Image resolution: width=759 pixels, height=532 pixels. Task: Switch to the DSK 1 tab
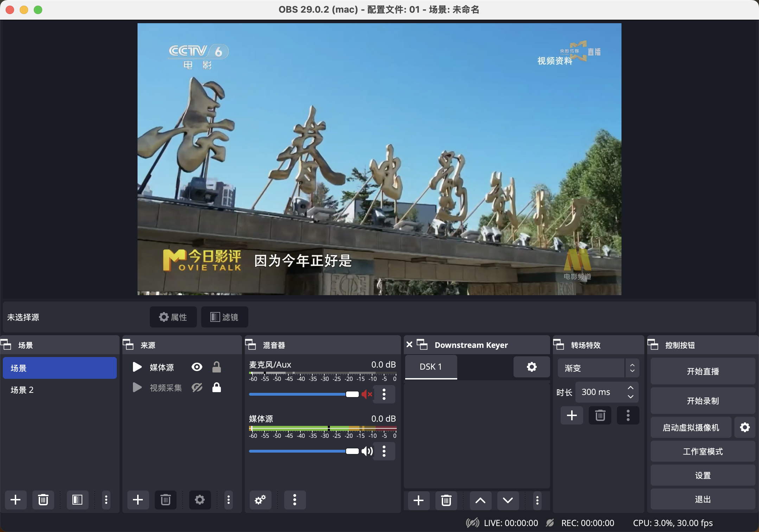[x=431, y=367]
